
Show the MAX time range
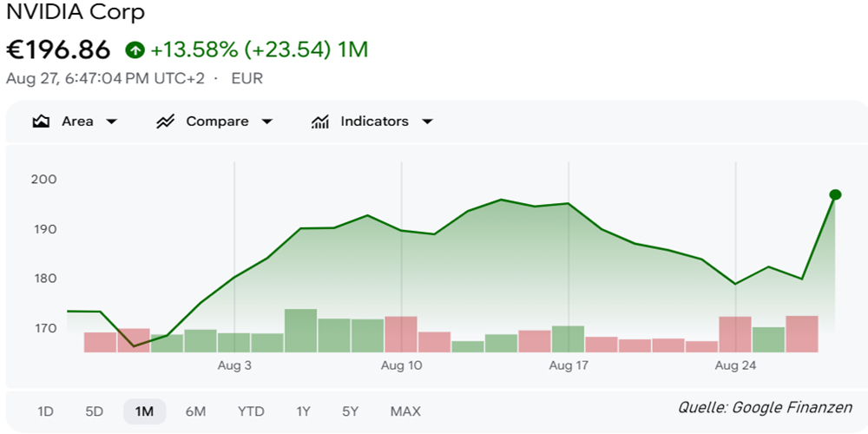tap(405, 411)
